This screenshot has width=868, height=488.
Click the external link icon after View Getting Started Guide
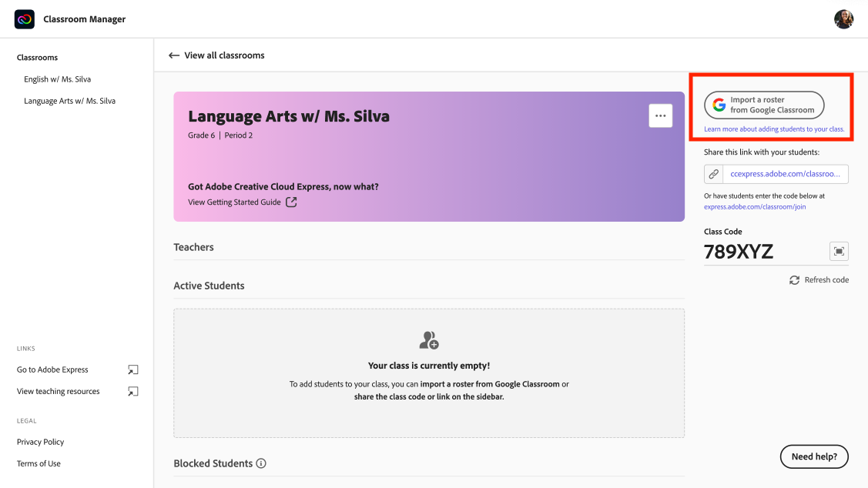pos(291,202)
